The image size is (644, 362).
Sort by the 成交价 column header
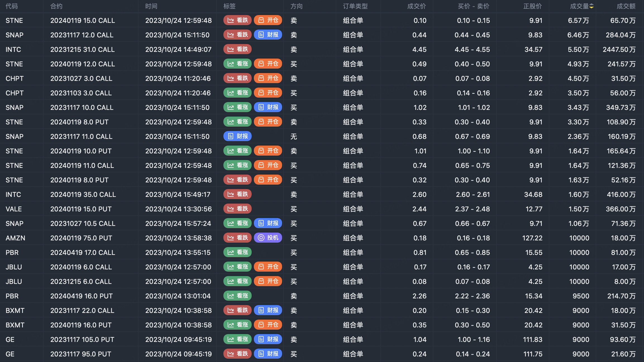(x=417, y=6)
